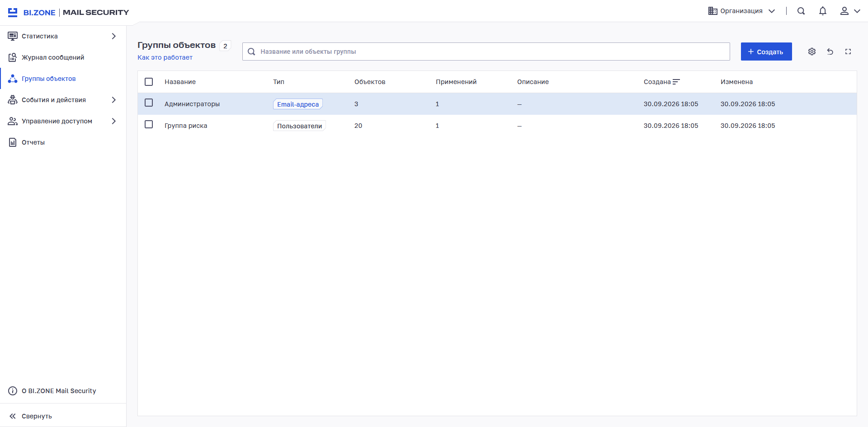Click the info icon by О BI.ZONE
The height and width of the screenshot is (427, 868).
point(13,391)
